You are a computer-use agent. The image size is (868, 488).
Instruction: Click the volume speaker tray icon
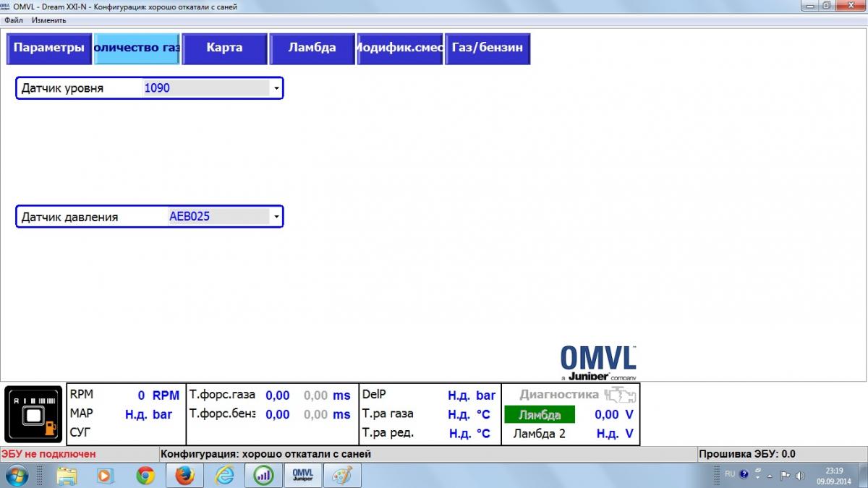tap(800, 475)
